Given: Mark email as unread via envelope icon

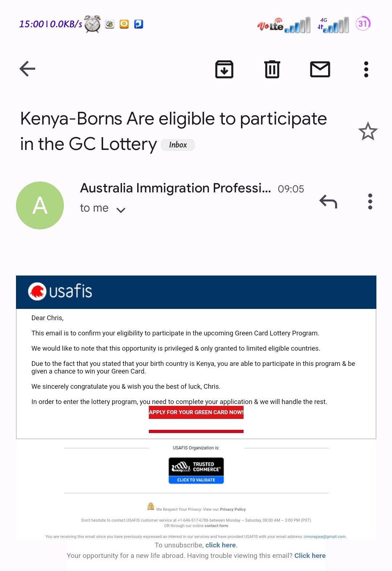Looking at the screenshot, I should 320,69.
